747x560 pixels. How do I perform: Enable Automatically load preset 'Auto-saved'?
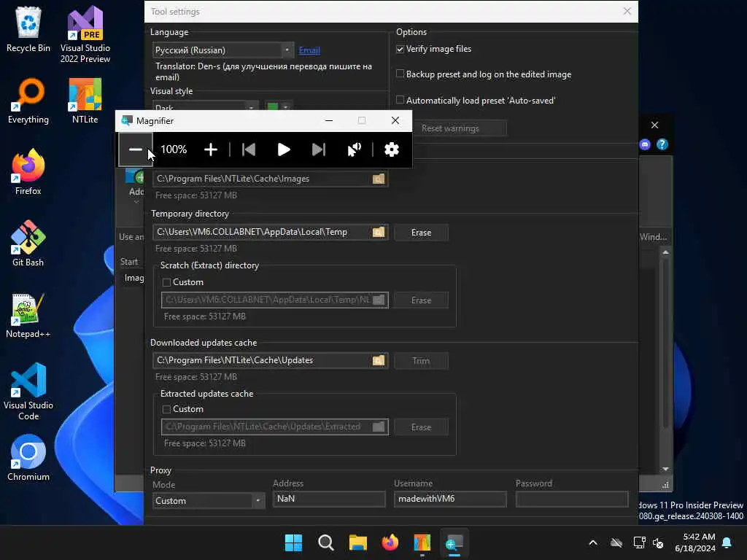coord(400,100)
